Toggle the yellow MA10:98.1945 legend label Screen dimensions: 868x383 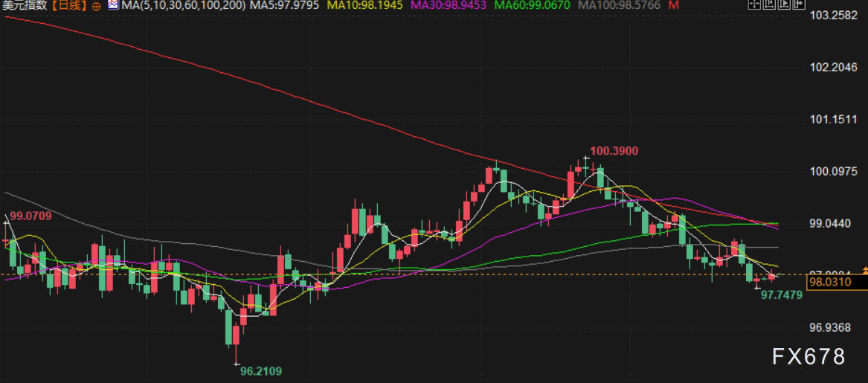(x=362, y=5)
